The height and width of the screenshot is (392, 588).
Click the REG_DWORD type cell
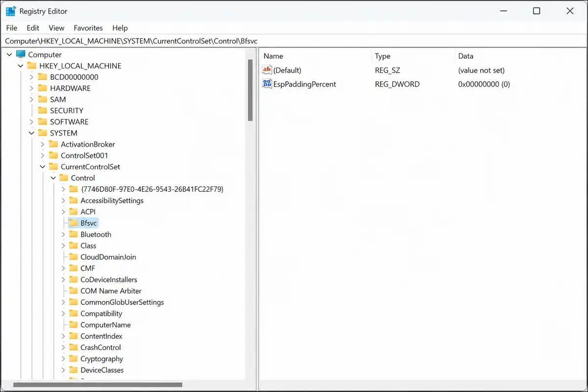[x=397, y=84]
